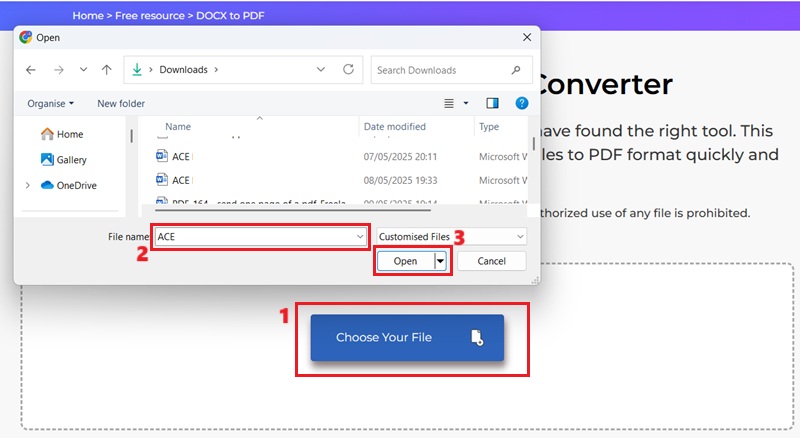Sort by the Name column header
The height and width of the screenshot is (438, 800).
tap(178, 127)
